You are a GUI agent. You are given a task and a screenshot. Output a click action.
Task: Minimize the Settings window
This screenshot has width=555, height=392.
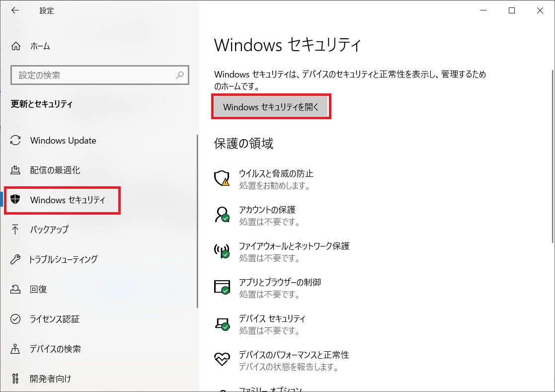[483, 10]
